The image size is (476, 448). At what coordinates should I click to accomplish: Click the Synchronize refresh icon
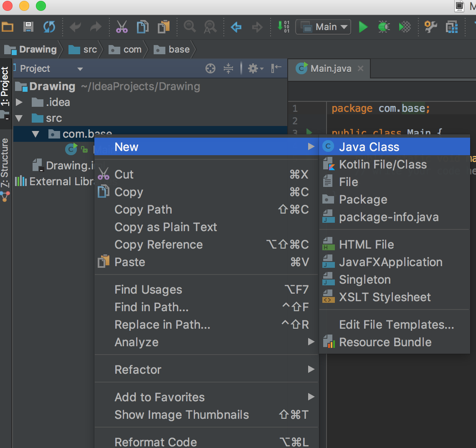[x=49, y=27]
